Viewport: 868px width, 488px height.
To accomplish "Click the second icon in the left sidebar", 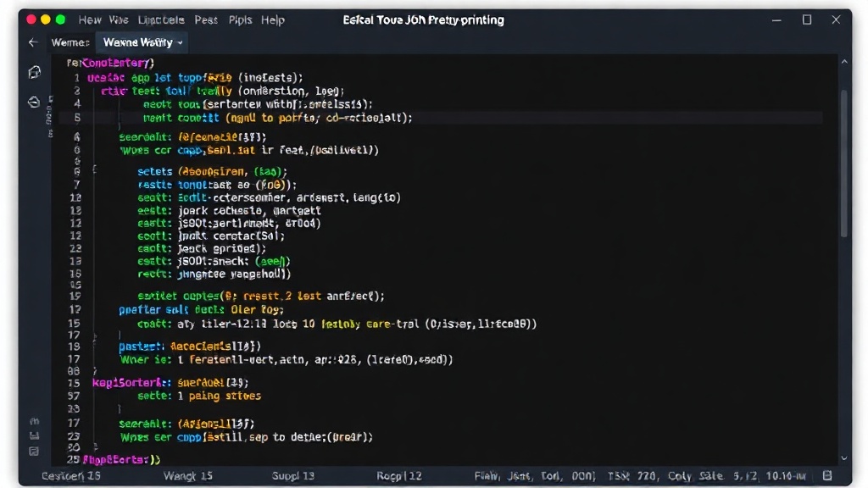I will [34, 102].
